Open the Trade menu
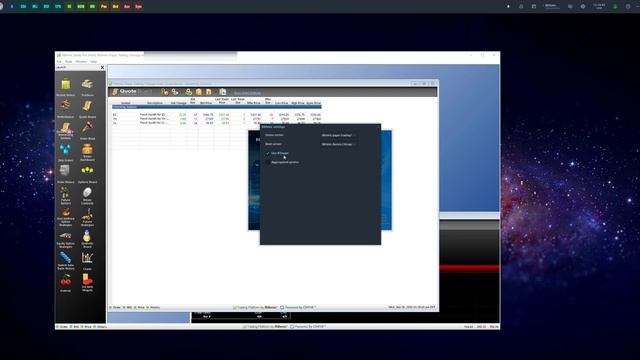 click(69, 62)
